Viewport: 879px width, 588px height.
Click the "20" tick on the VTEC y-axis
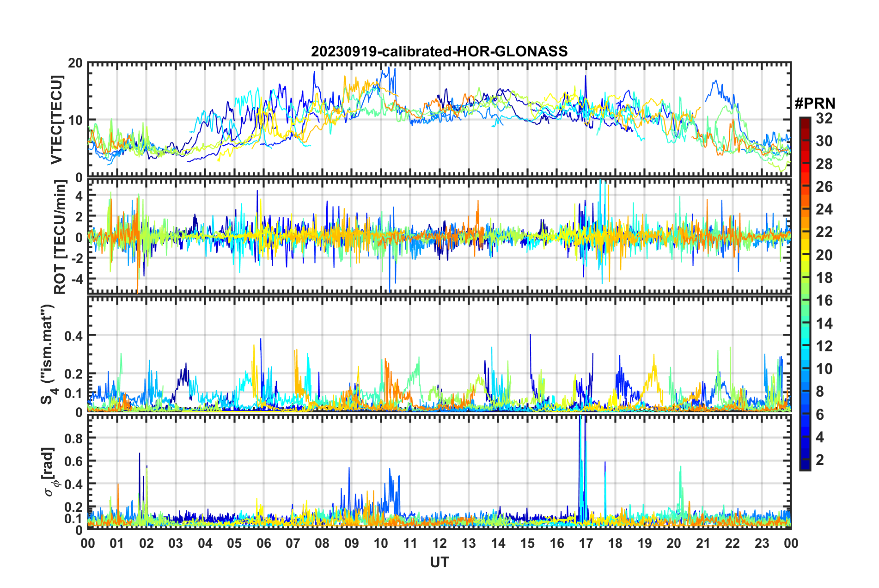click(75, 63)
